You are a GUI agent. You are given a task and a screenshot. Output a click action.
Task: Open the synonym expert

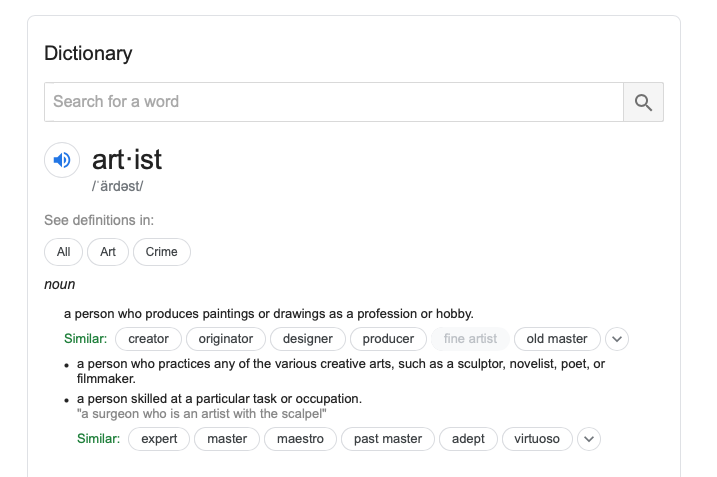159,439
